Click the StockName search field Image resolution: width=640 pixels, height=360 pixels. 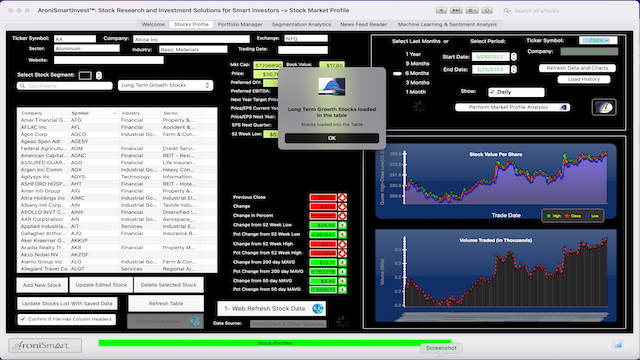64,86
